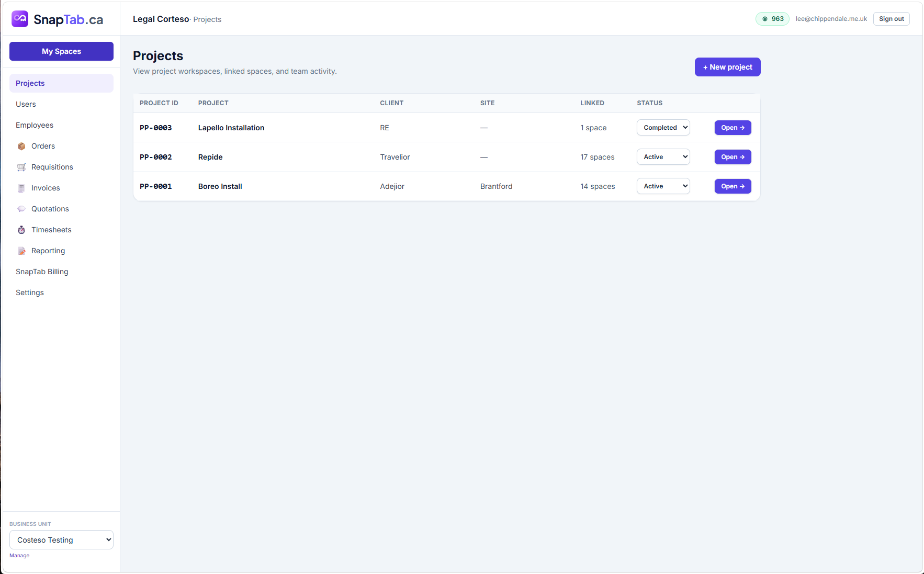This screenshot has width=924, height=574.
Task: Change status dropdown for Lapello Installation
Action: [663, 128]
